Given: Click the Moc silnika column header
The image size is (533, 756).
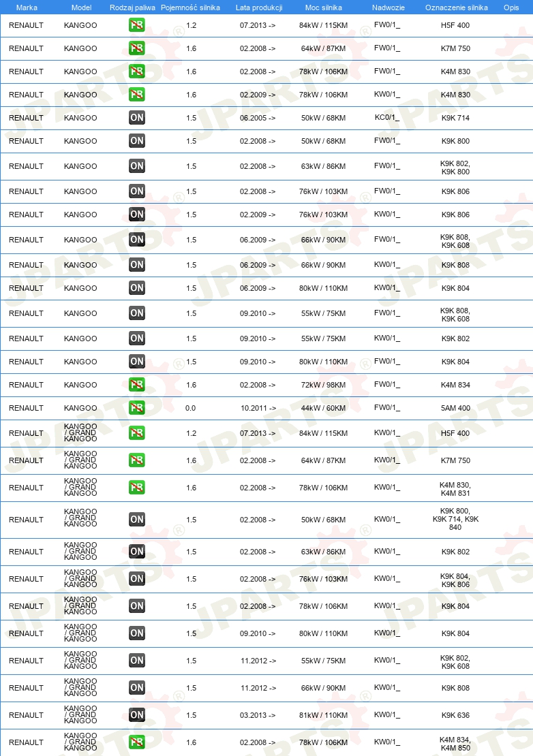Looking at the screenshot, I should (324, 7).
